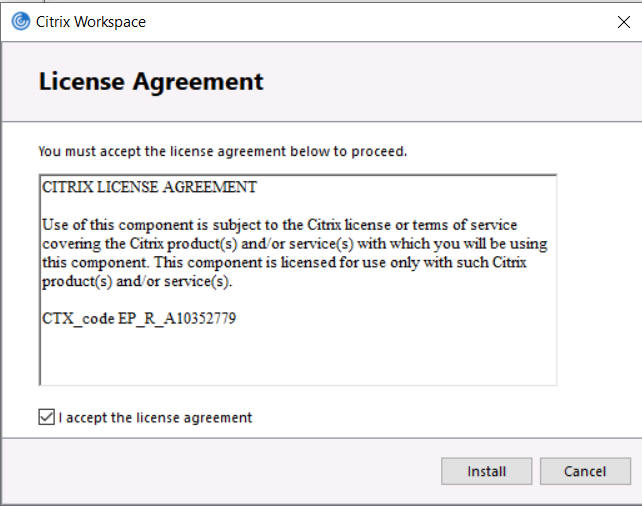
Task: Click the blank area below the CTX_code line
Action: [x=297, y=355]
